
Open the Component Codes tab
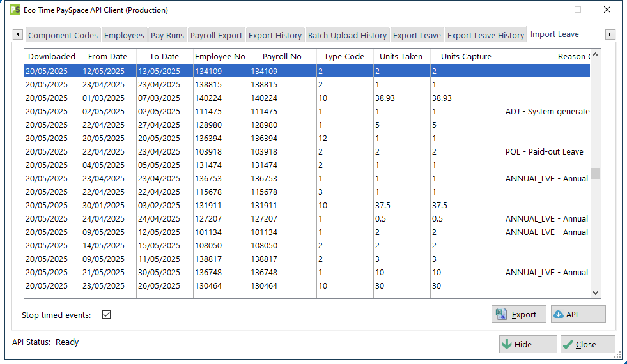63,35
